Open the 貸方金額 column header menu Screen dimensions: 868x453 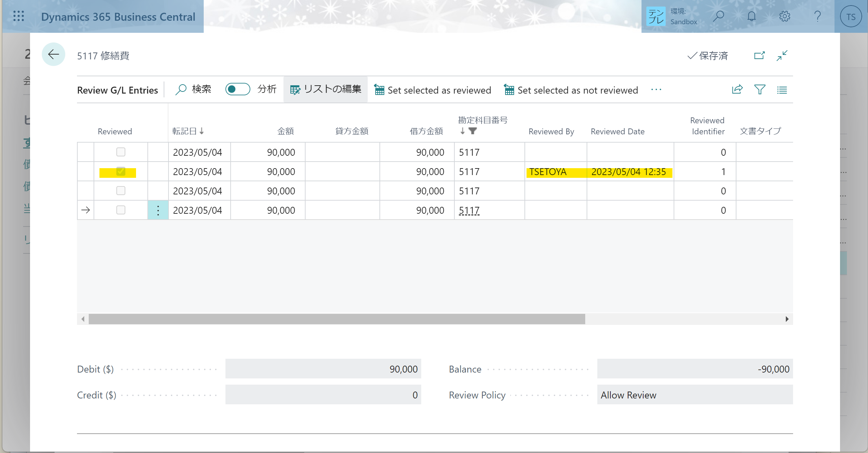point(352,131)
